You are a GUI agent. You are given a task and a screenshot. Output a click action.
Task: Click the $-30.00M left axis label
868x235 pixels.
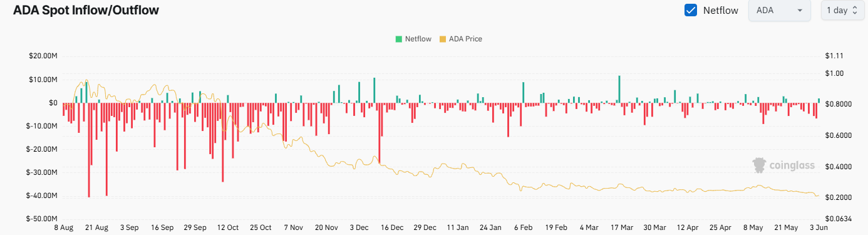pyautogui.click(x=42, y=172)
